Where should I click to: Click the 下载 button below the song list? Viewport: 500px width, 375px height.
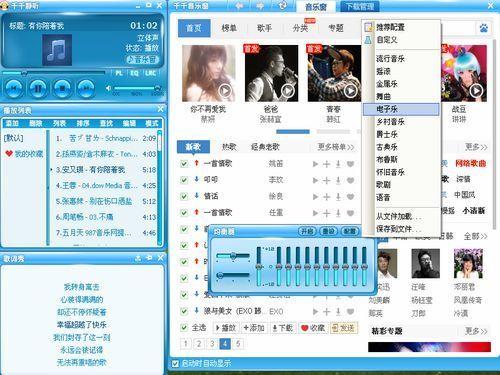click(x=282, y=328)
